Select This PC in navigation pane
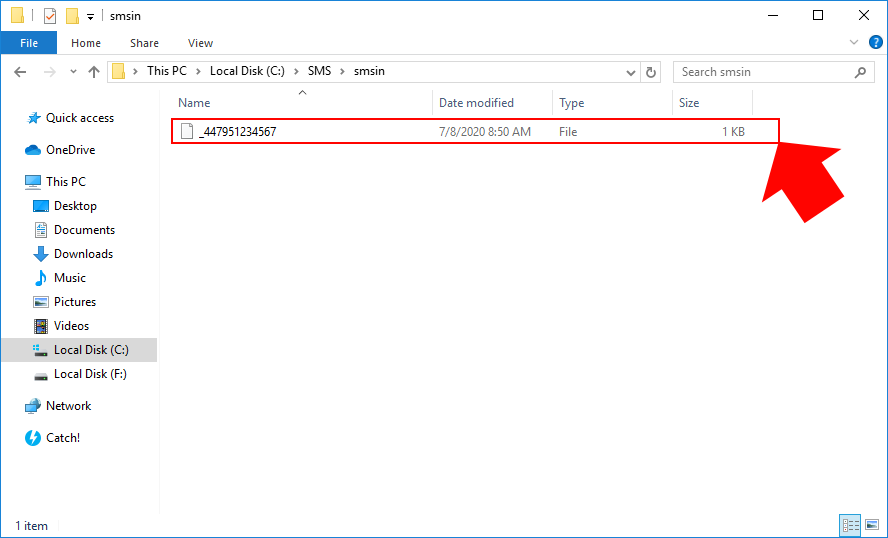The height and width of the screenshot is (538, 888). [x=66, y=181]
